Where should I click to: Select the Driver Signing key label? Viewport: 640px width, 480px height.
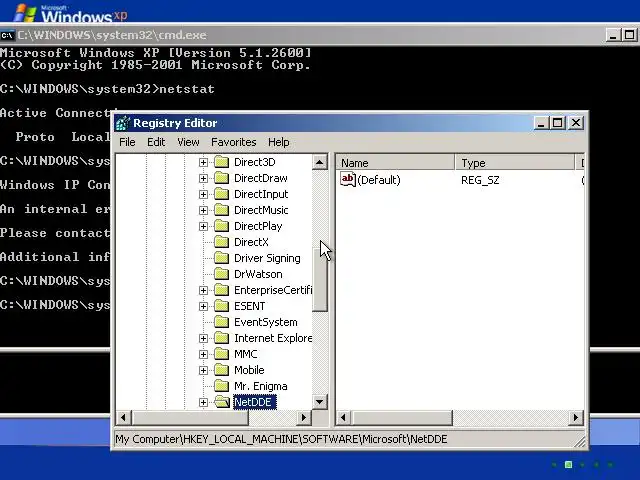click(267, 258)
